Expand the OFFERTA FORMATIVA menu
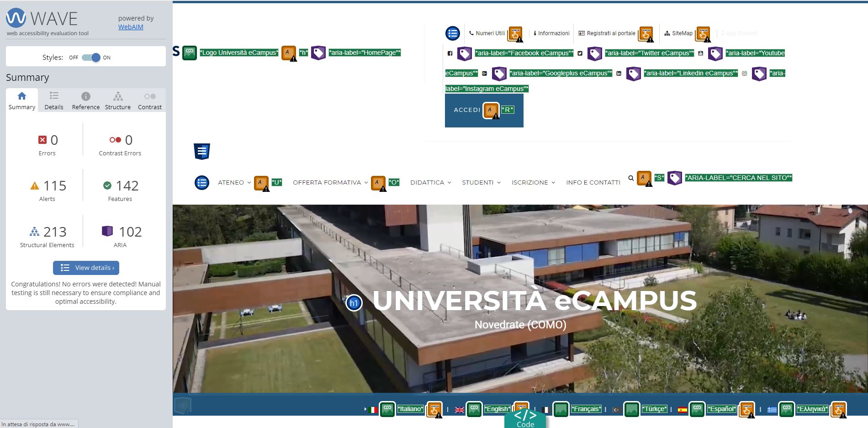Viewport: 868px width, 428px height. pos(330,182)
